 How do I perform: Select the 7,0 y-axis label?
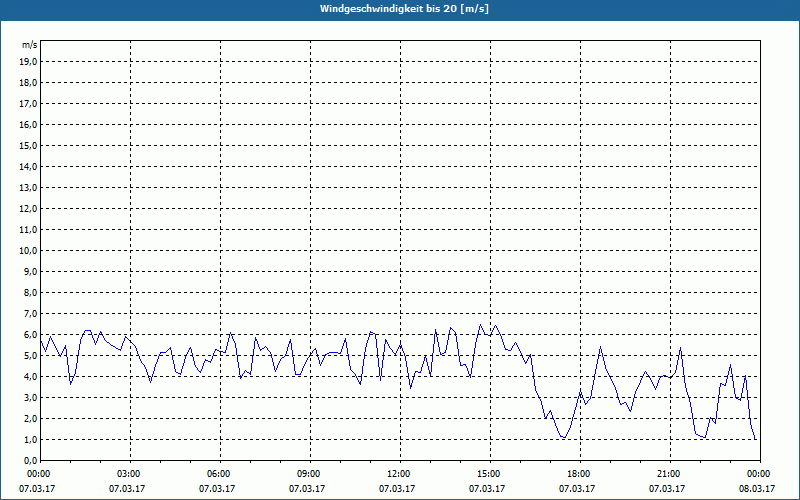click(x=30, y=314)
